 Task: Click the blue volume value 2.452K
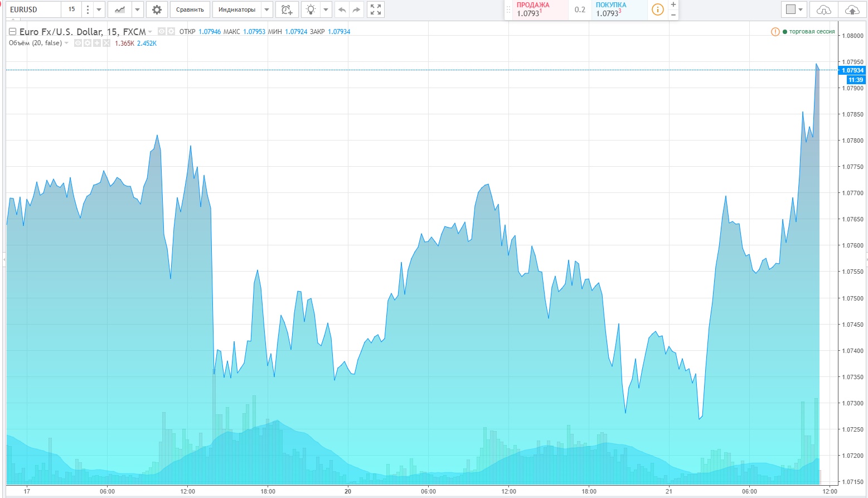tap(147, 43)
